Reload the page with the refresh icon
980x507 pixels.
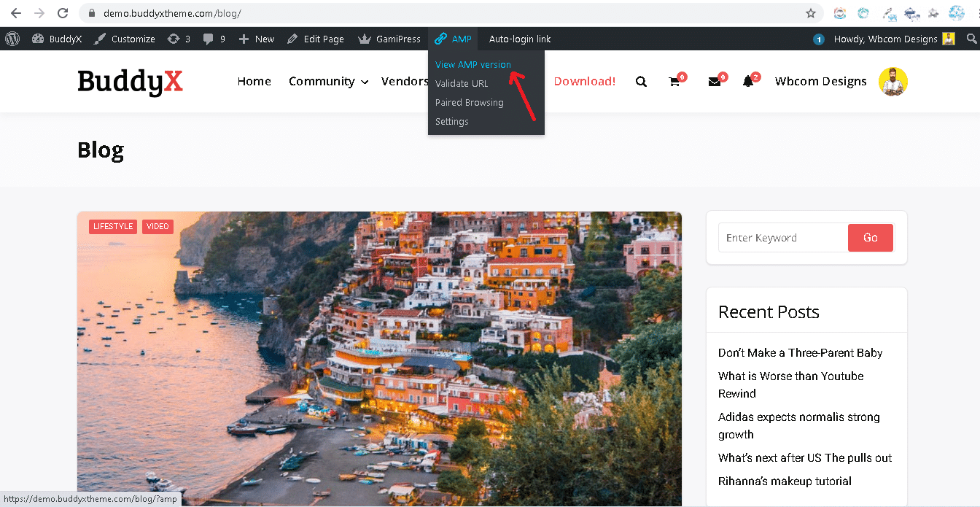pyautogui.click(x=63, y=13)
